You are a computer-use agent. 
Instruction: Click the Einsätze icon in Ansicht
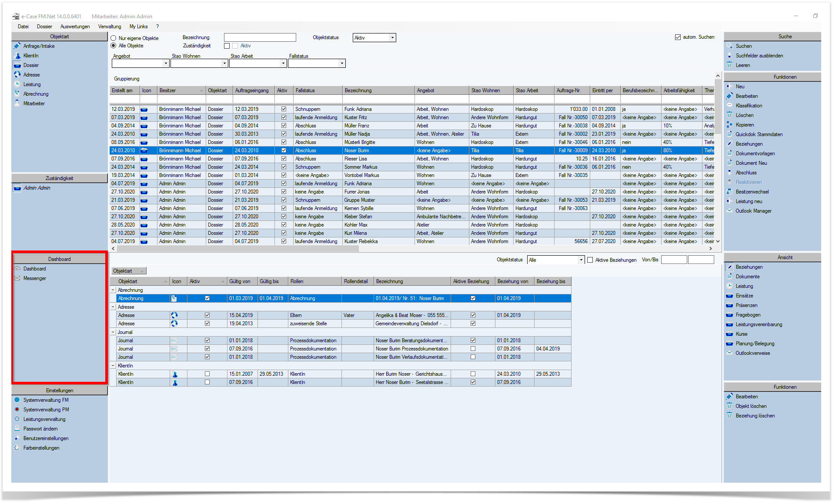tap(729, 296)
